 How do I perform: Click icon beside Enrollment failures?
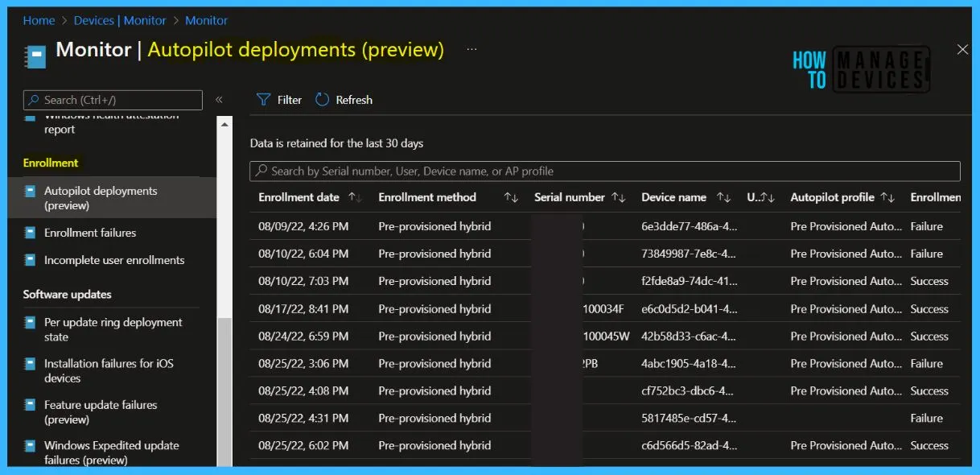(30, 233)
